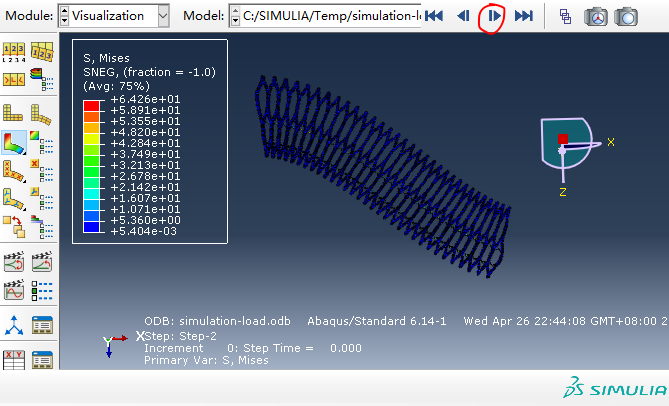Click Allow Multiple Plot States icon
Image resolution: width=669 pixels, height=406 pixels.
click(14, 227)
